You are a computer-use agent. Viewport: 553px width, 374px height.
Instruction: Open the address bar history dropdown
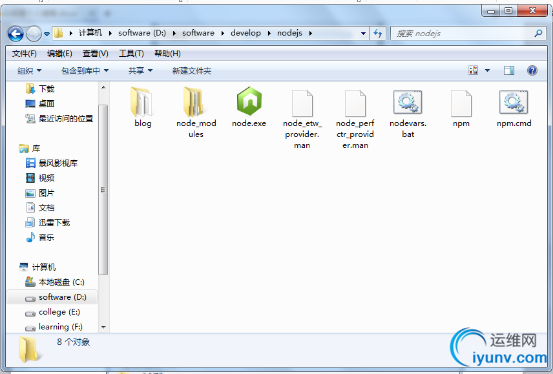[x=363, y=34]
